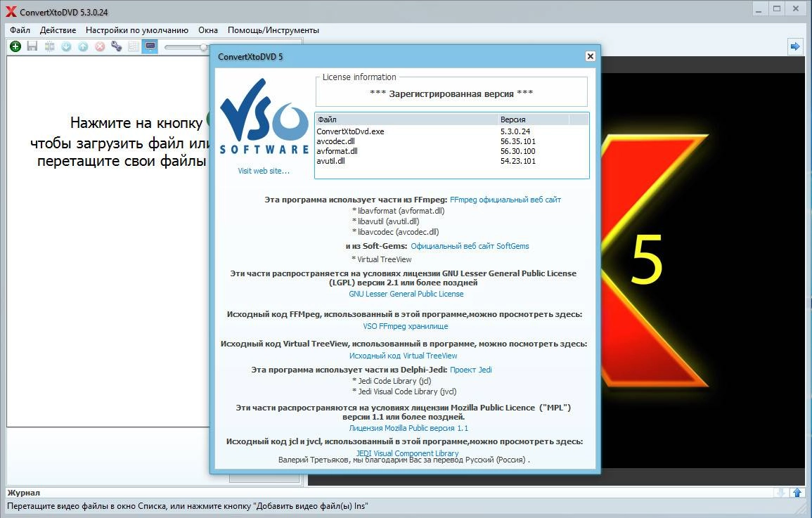This screenshot has width=812, height=518.
Task: Click version value 56.35.101
Action: coord(518,141)
